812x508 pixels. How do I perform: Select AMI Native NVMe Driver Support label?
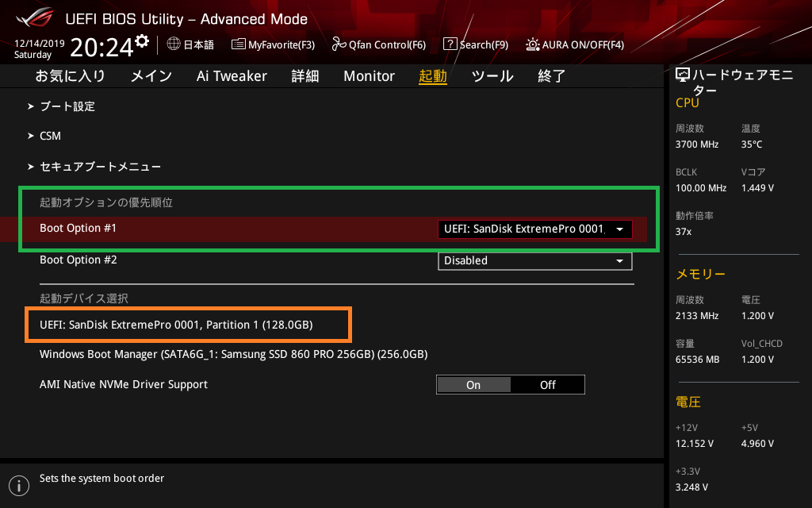123,385
